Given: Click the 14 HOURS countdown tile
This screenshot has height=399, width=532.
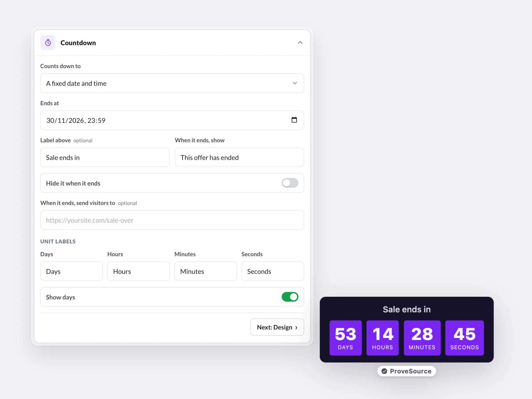Looking at the screenshot, I should pyautogui.click(x=382, y=338).
